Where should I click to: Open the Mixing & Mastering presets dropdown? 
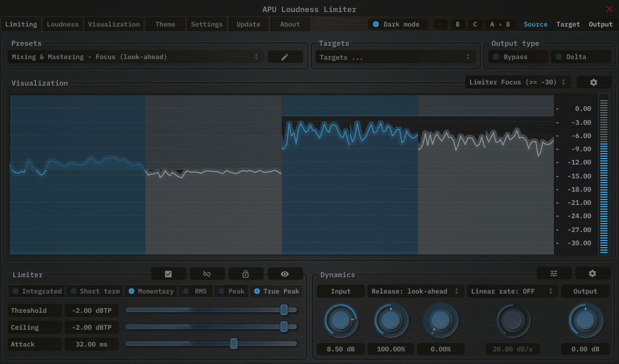[133, 57]
